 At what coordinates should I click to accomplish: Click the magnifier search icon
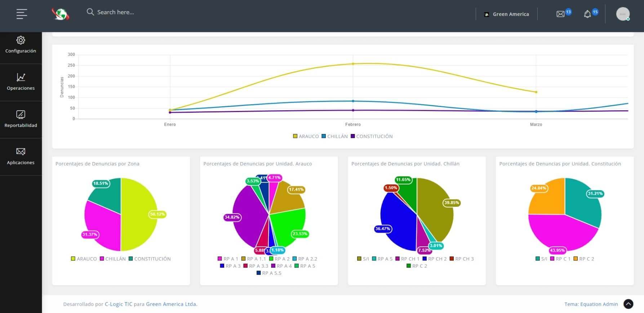(90, 12)
